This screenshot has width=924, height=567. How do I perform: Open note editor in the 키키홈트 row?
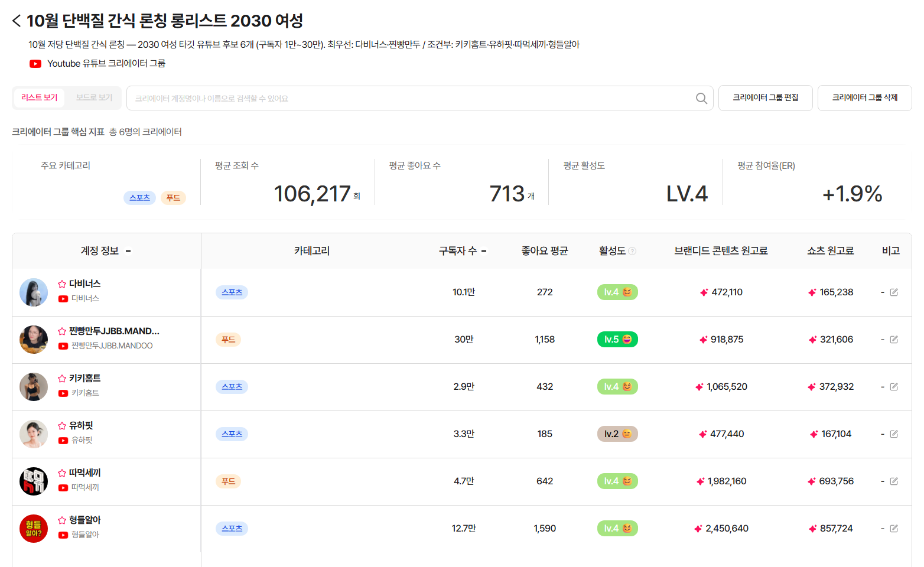point(894,387)
